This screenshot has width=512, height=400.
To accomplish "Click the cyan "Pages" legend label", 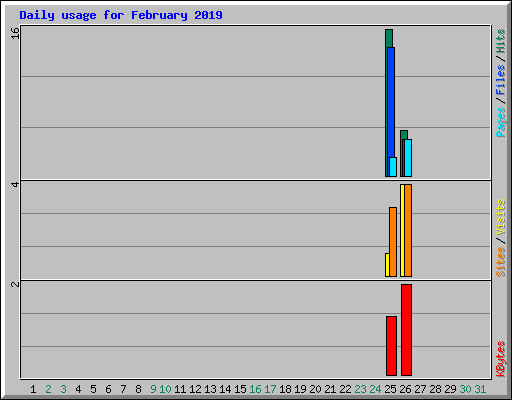I will tap(500, 122).
